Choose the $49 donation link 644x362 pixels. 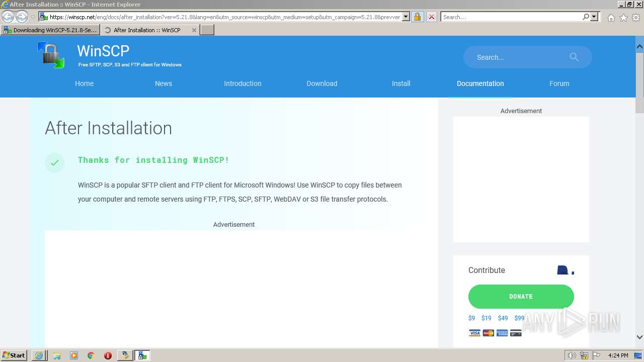503,318
